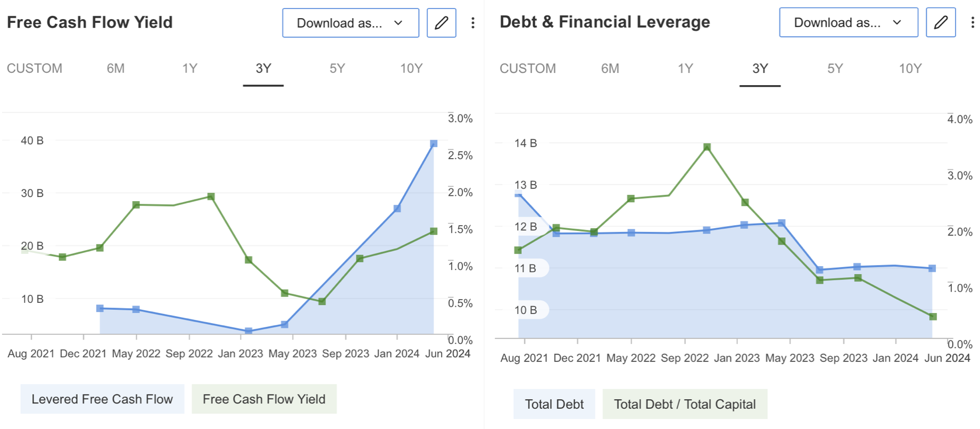Click the Free Cash Flow Yield chart title

click(x=90, y=22)
